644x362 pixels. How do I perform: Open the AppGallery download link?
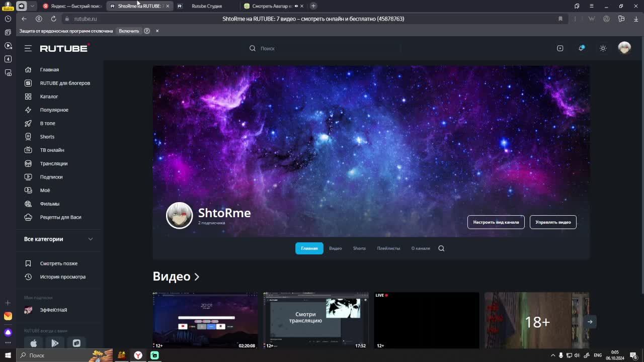[x=76, y=343]
